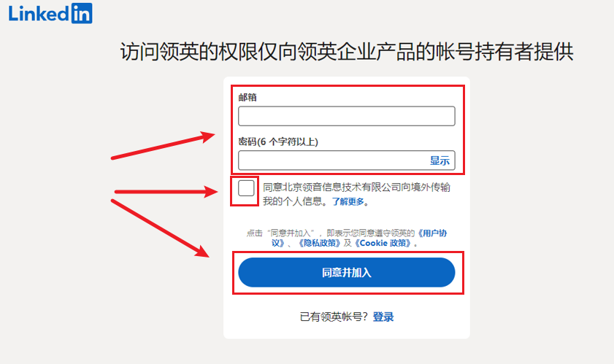Open the 《Cookie 政策》 link

click(383, 243)
